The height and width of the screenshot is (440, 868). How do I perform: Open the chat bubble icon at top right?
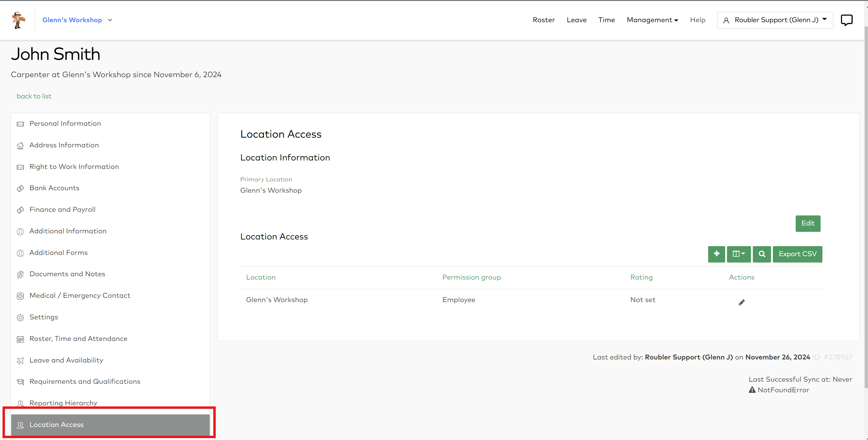(x=846, y=20)
